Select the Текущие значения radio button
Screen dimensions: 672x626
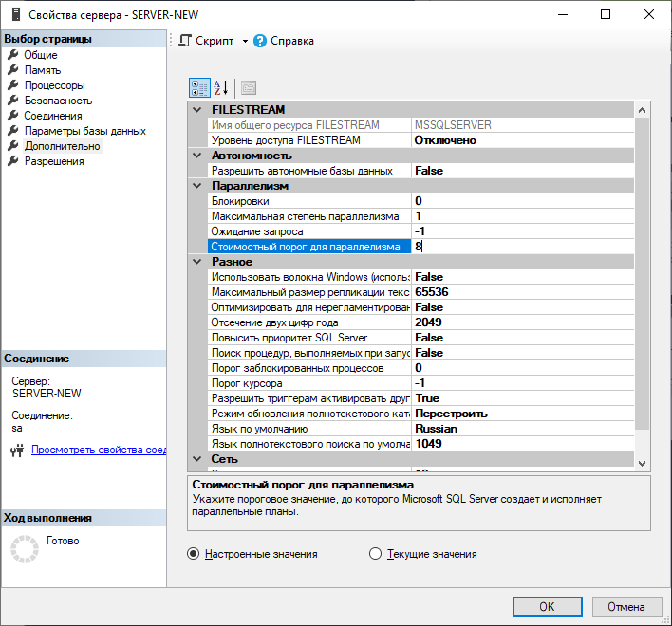375,554
